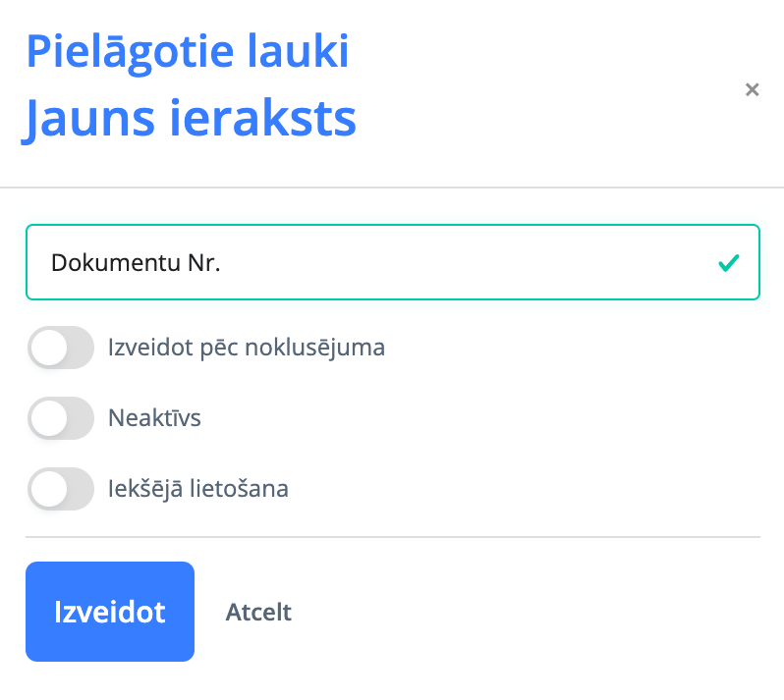This screenshot has width=784, height=700.
Task: Click the divider line above the Izveidot button
Action: [x=393, y=537]
